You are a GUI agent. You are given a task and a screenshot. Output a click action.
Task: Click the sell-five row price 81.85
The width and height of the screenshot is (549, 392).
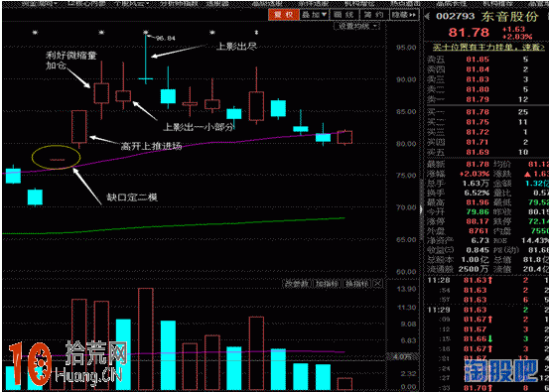pos(478,60)
